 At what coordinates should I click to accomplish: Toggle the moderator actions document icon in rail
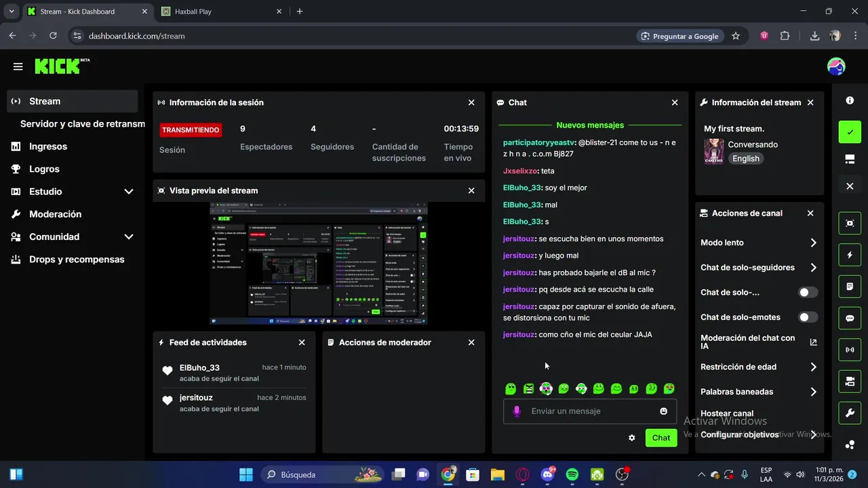[x=850, y=287]
